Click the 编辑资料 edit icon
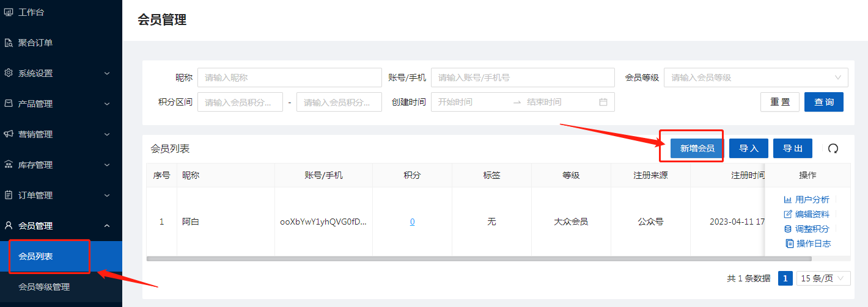Viewport: 868px width, 307px height. [x=788, y=214]
